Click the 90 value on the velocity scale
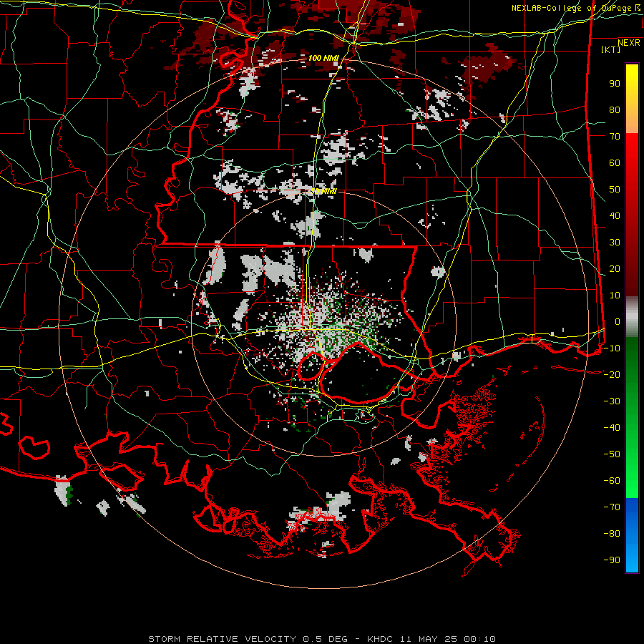This screenshot has height=644, width=644. point(615,84)
